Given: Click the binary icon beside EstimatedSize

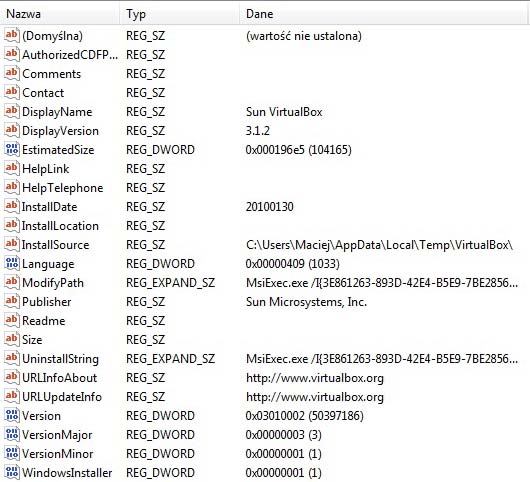Looking at the screenshot, I should tap(12, 149).
